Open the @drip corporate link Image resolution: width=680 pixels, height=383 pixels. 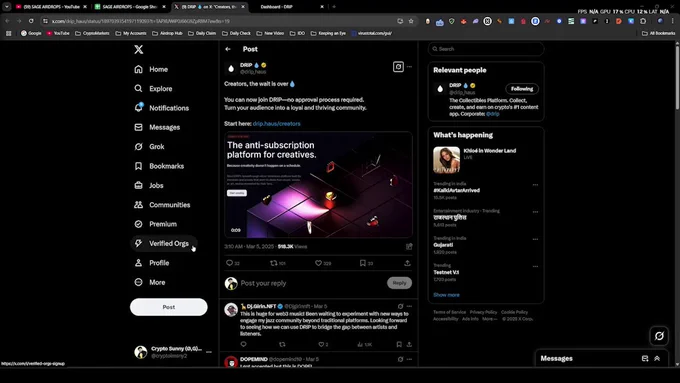click(493, 114)
